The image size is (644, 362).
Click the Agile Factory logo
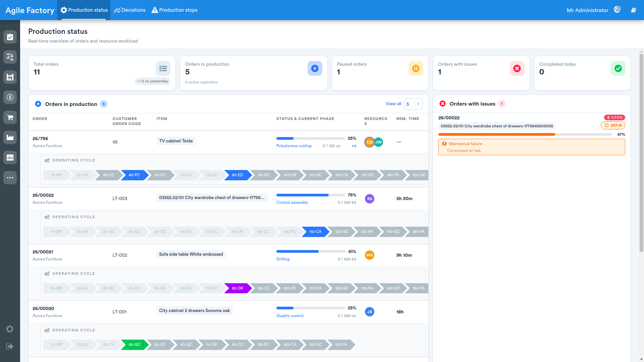click(x=30, y=10)
